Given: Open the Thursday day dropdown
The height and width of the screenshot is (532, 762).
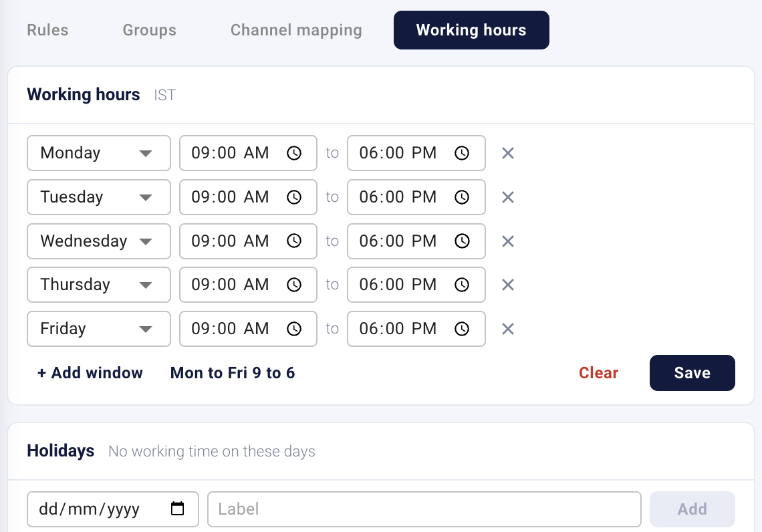Looking at the screenshot, I should tap(99, 285).
